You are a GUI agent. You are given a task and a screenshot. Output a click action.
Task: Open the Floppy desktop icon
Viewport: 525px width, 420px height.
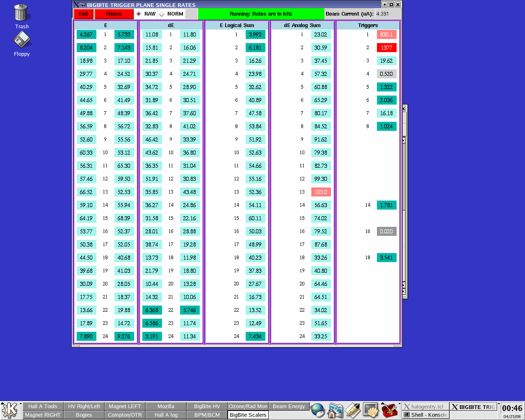[x=22, y=44]
